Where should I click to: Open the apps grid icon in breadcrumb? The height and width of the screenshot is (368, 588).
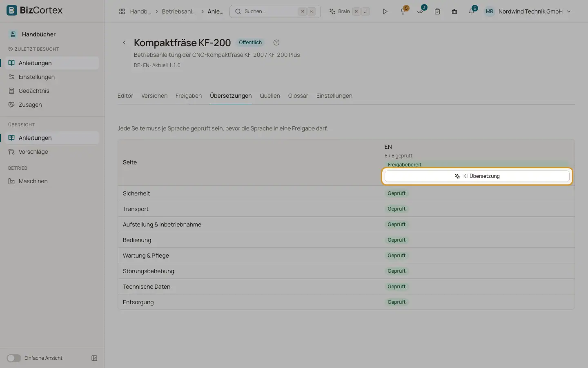point(122,11)
